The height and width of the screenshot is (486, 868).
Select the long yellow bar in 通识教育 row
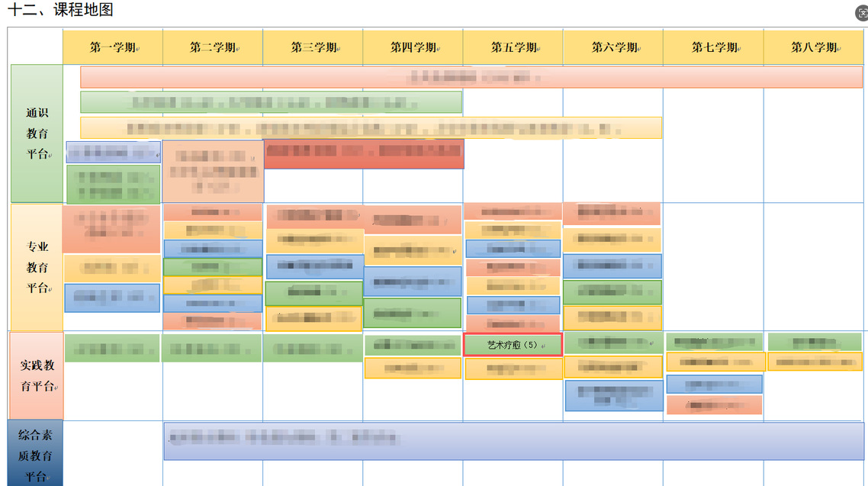pos(371,128)
